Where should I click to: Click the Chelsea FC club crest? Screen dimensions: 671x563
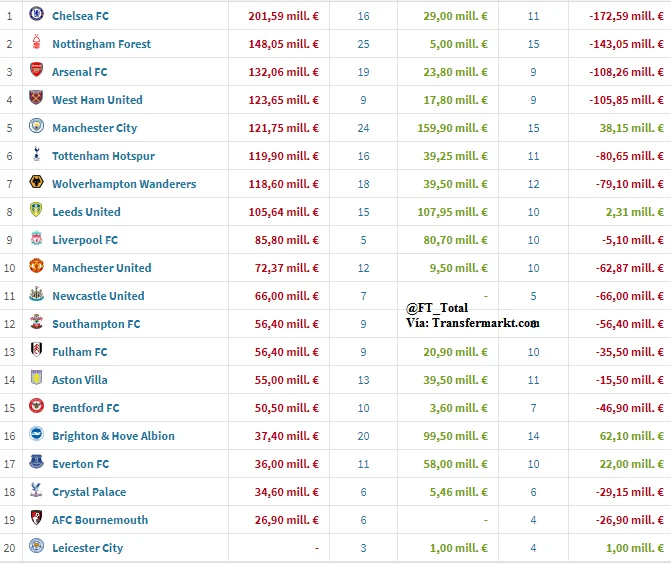pyautogui.click(x=36, y=14)
